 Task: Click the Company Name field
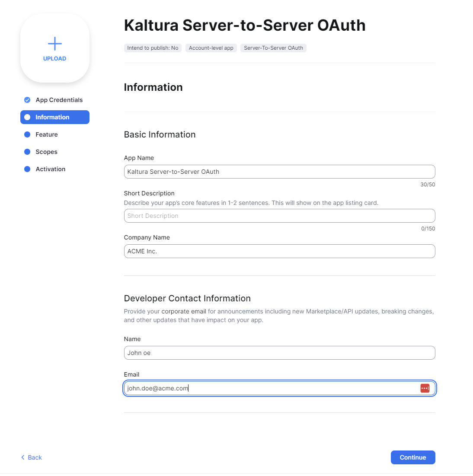click(280, 251)
